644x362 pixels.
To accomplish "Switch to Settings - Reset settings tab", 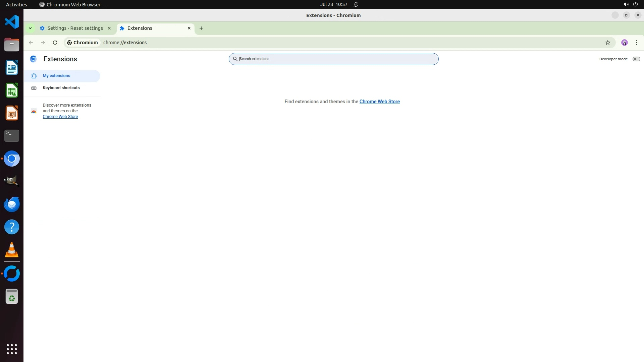I will (x=75, y=28).
